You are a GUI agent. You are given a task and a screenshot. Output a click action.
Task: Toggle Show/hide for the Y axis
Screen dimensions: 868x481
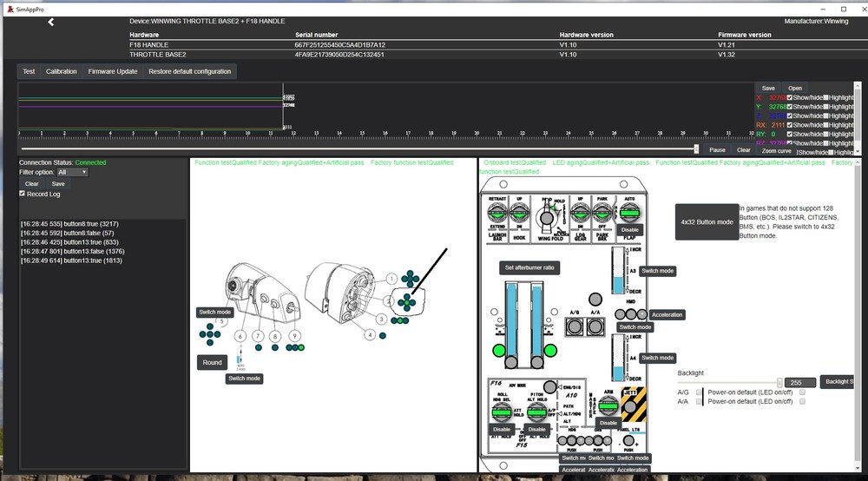tap(790, 106)
